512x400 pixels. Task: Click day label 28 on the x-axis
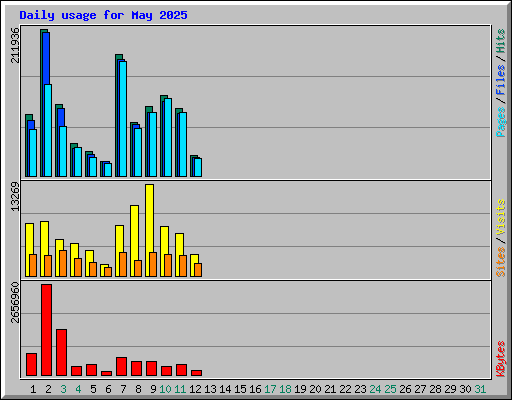435,389
